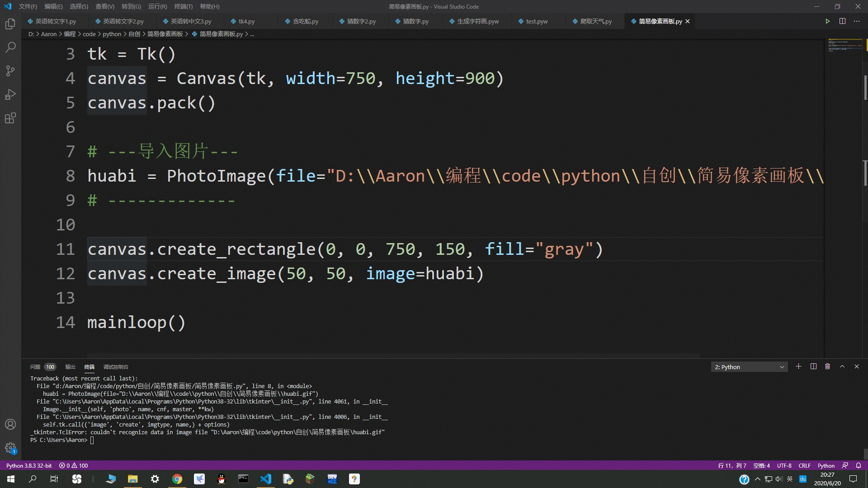
Task: Change language mode via Python indicator
Action: [826, 465]
